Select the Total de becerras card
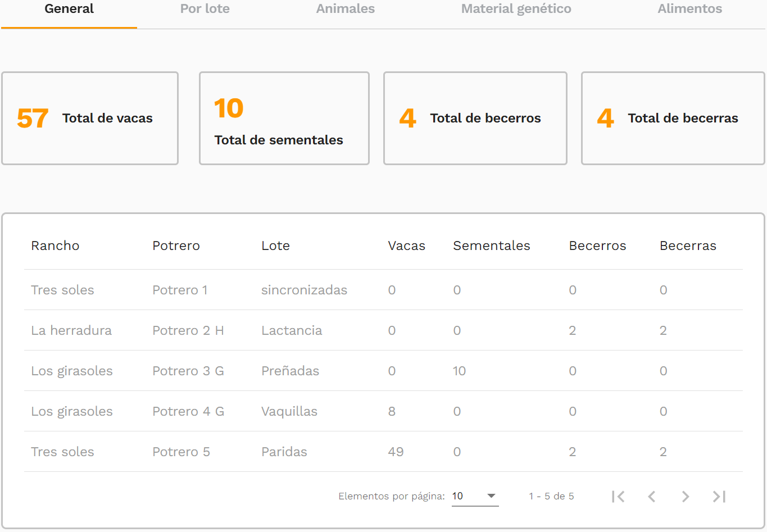Screen dimensions: 767x532 [x=673, y=118]
